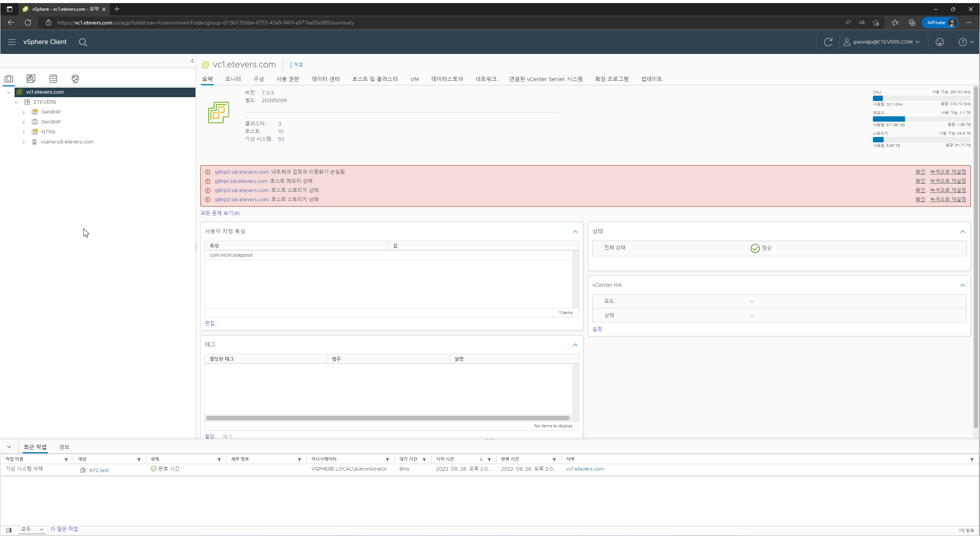980x536 pixels.
Task: Filter the 대상 column
Action: [x=139, y=460]
